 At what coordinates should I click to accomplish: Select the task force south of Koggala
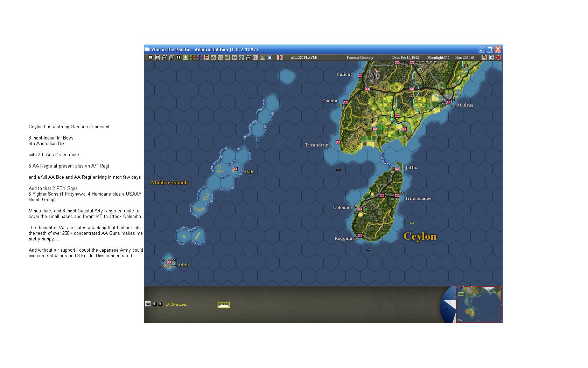coord(368,250)
